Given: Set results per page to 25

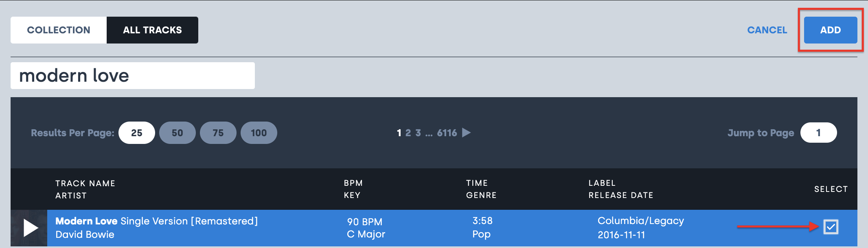Looking at the screenshot, I should pyautogui.click(x=137, y=133).
